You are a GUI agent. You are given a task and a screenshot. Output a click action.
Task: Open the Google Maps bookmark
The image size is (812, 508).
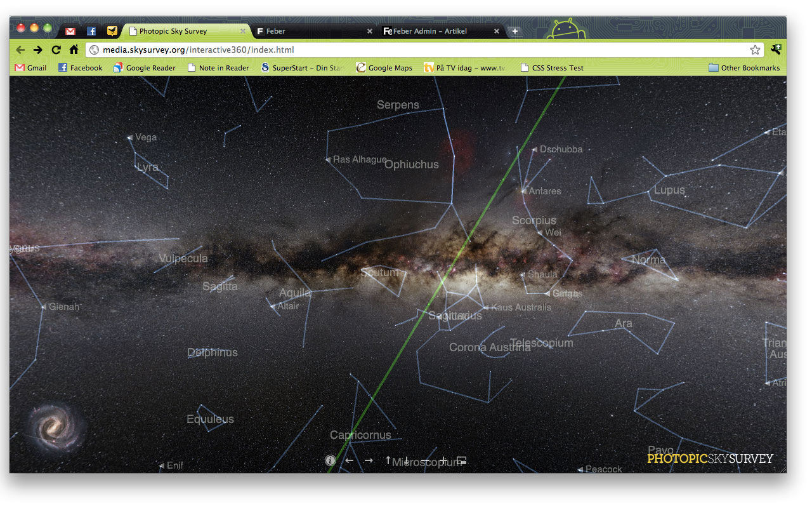[x=384, y=67]
